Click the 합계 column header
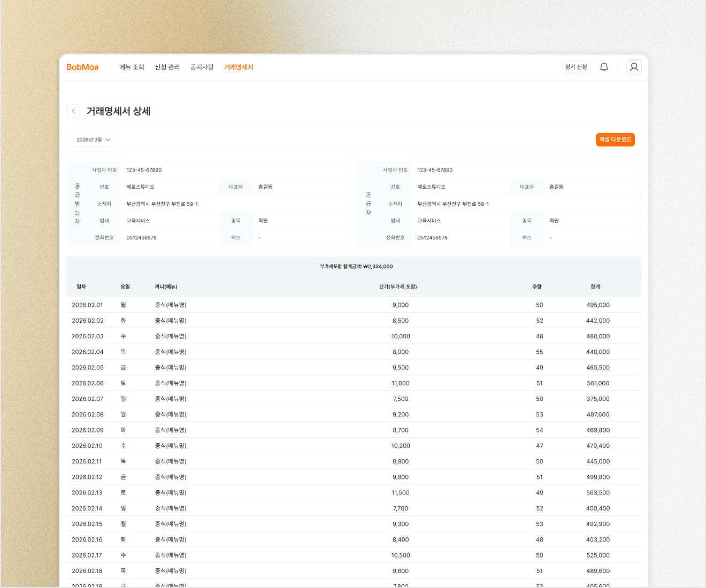This screenshot has height=588, width=706. (595, 287)
